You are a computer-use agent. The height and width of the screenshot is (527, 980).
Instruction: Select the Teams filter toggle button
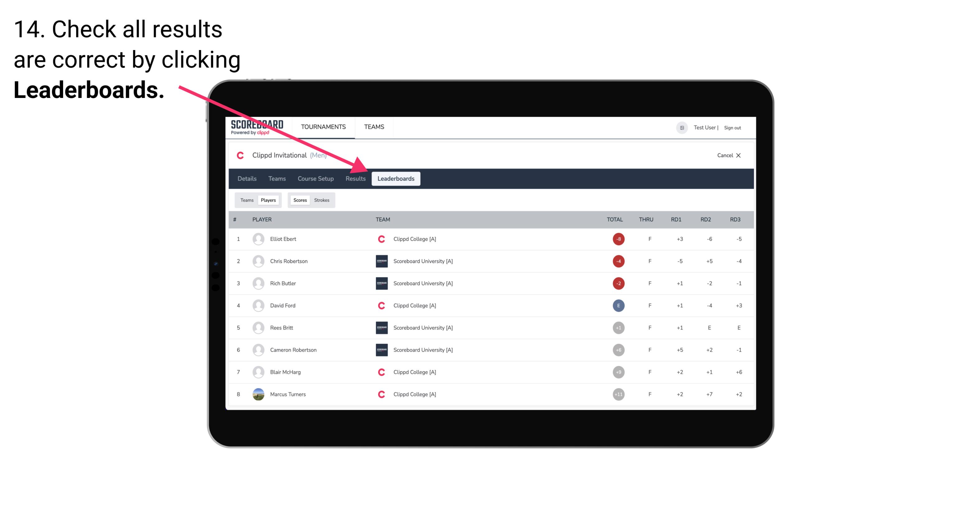coord(246,200)
